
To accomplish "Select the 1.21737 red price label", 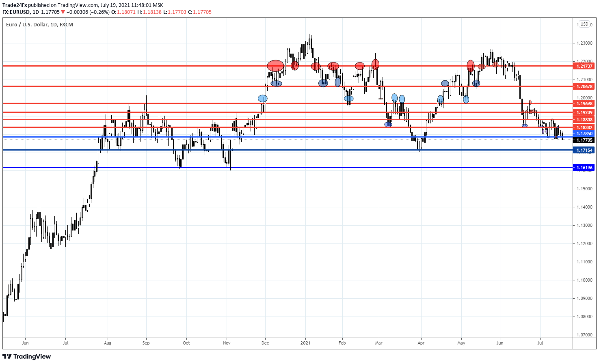I will click(x=584, y=66).
